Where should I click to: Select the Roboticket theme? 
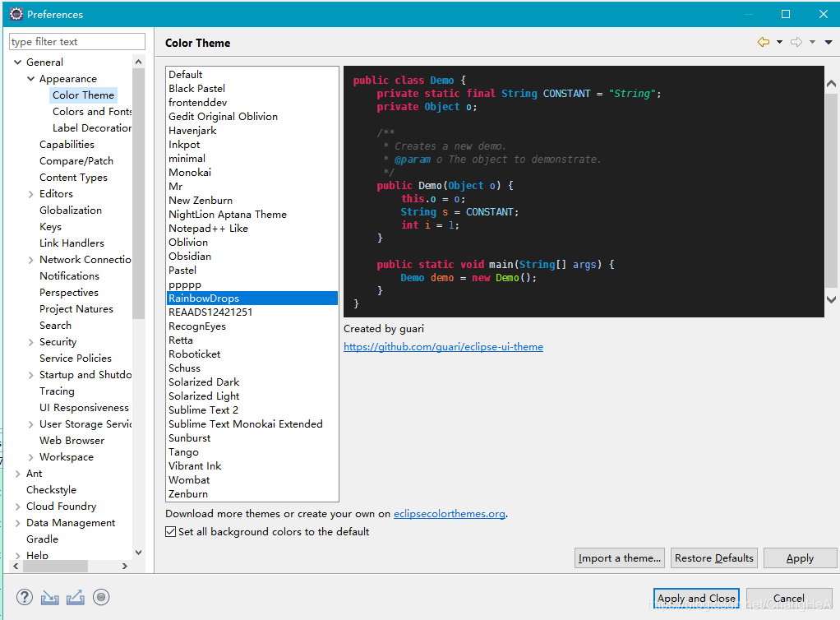click(x=252, y=354)
